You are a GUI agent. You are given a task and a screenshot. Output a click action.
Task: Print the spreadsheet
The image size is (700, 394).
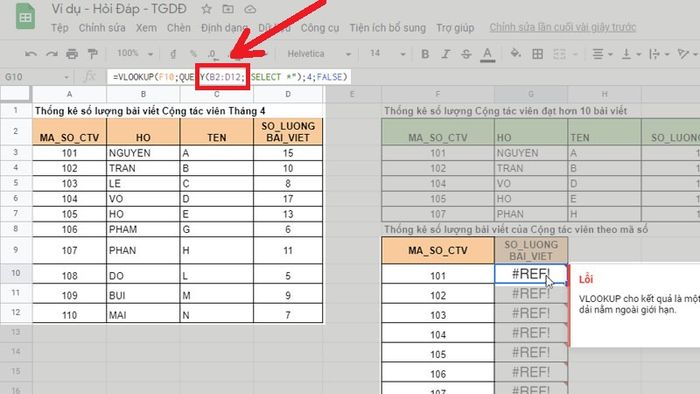pyautogui.click(x=72, y=54)
